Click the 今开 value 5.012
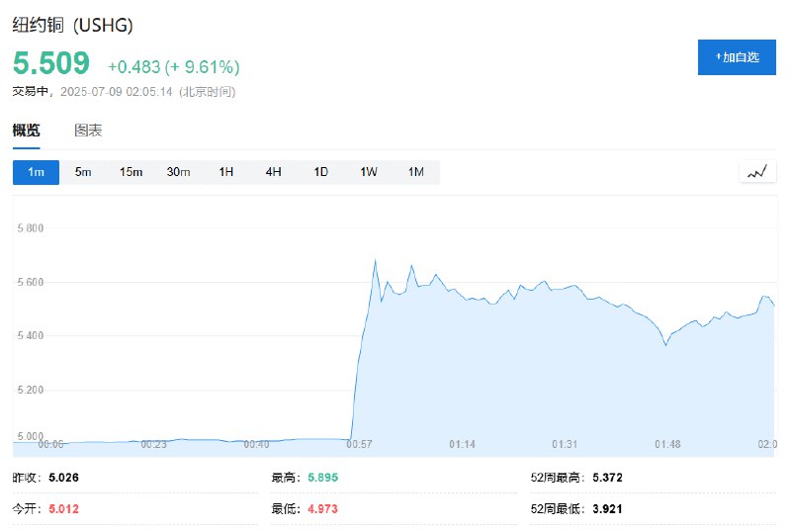Image resolution: width=791 pixels, height=532 pixels. click(63, 509)
